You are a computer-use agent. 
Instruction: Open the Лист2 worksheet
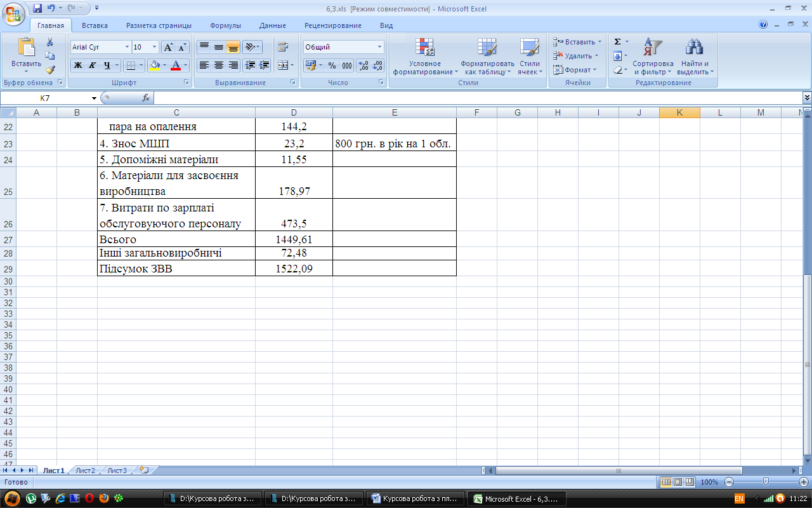(x=85, y=471)
